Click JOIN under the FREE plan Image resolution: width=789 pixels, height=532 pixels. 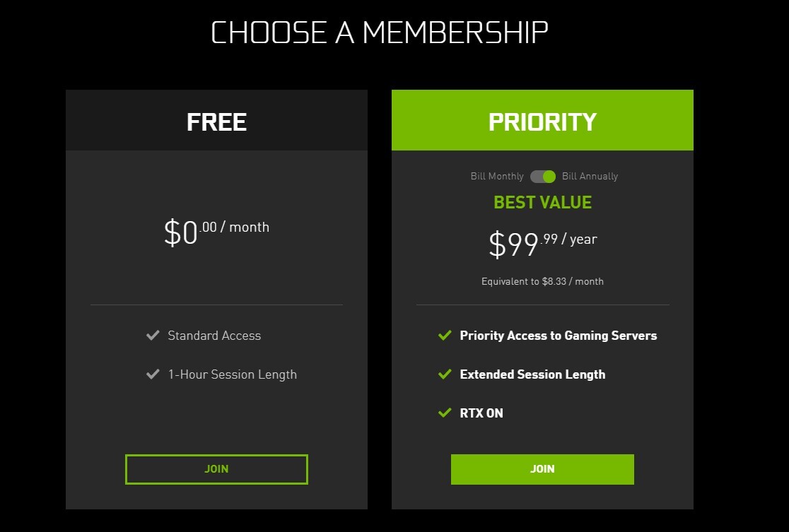(x=216, y=468)
